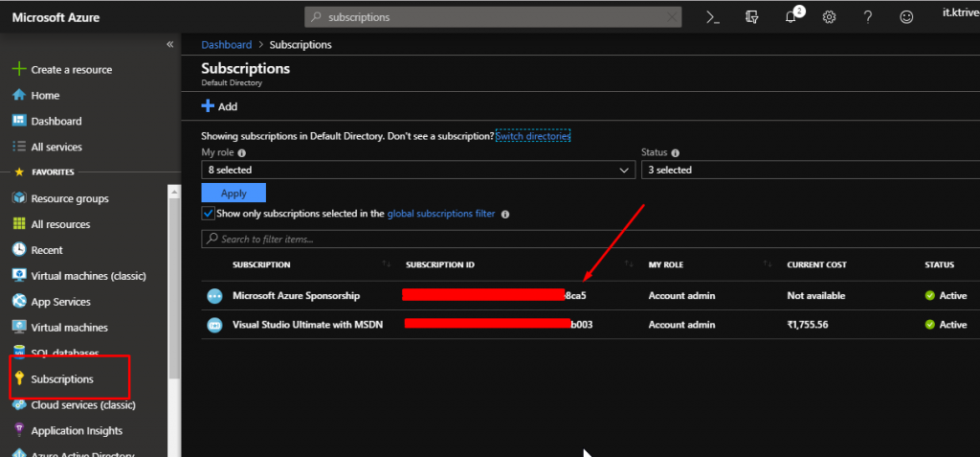Click Active status of Azure Sponsorship row
The width and height of the screenshot is (980, 457).
946,295
